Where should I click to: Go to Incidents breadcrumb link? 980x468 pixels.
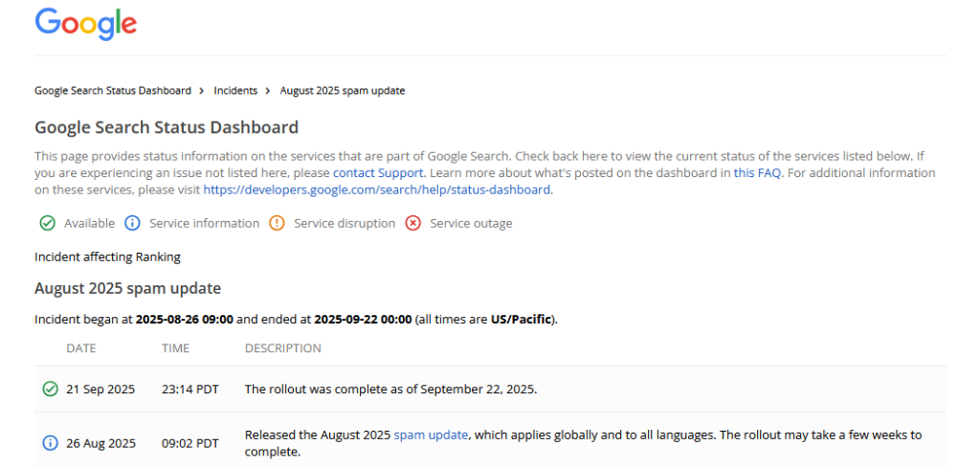pos(235,91)
